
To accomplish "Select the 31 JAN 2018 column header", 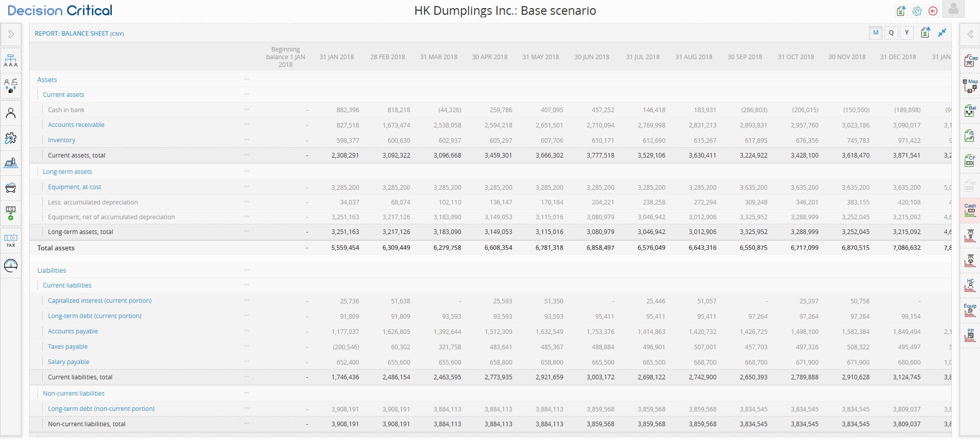I will (x=336, y=57).
